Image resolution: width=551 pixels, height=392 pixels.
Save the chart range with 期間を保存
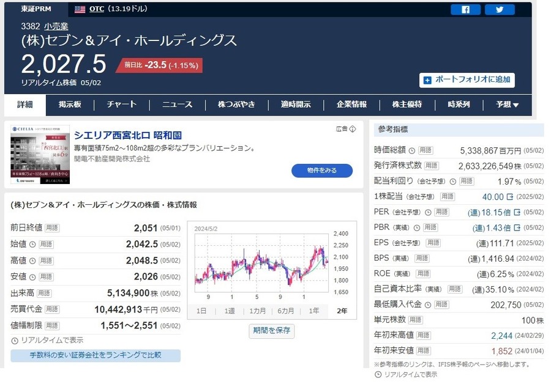point(272,331)
